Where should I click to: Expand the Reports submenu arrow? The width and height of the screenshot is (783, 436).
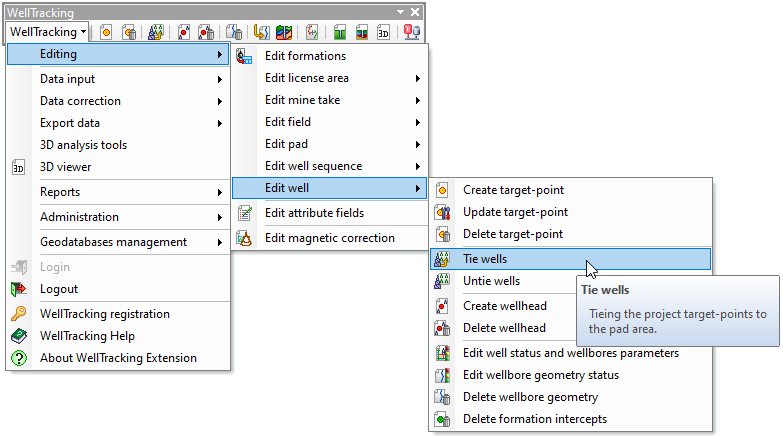[x=220, y=192]
